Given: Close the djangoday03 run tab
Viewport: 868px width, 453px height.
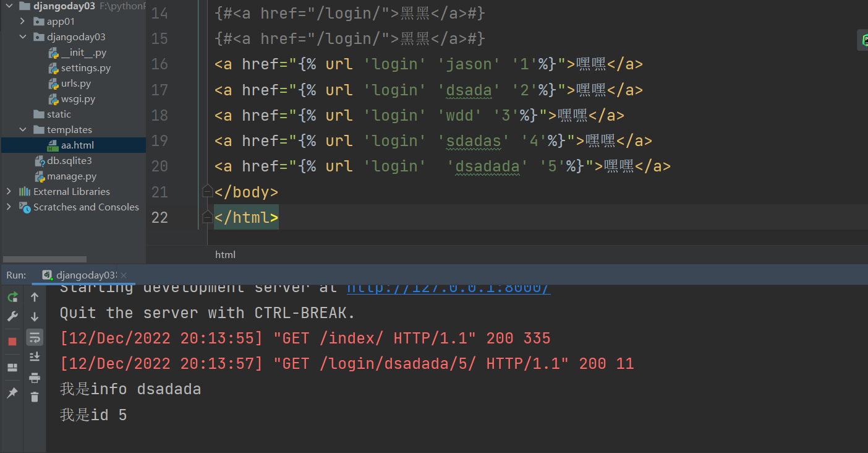Looking at the screenshot, I should pyautogui.click(x=124, y=275).
